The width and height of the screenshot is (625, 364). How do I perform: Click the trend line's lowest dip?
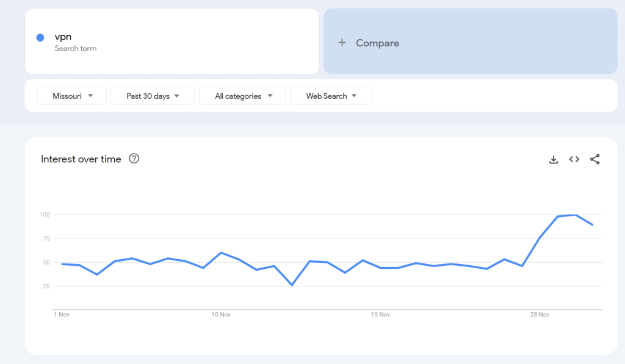(x=292, y=285)
